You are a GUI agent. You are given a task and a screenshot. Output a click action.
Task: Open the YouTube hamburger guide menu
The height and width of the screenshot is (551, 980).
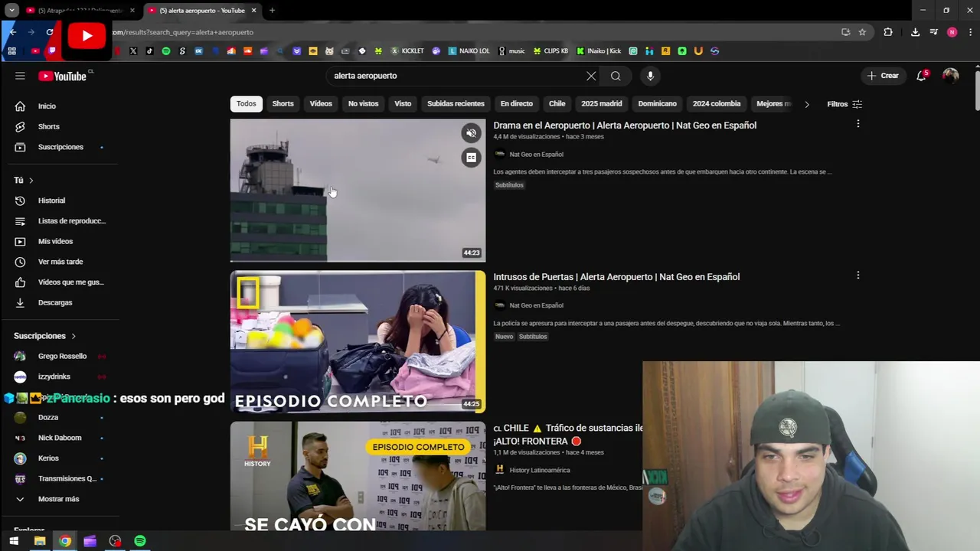coord(20,76)
